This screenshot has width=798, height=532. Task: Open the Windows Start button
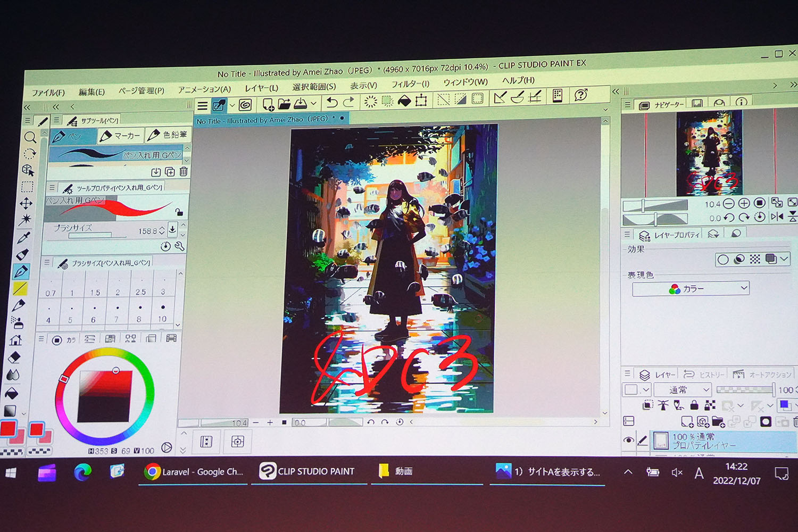tap(11, 472)
